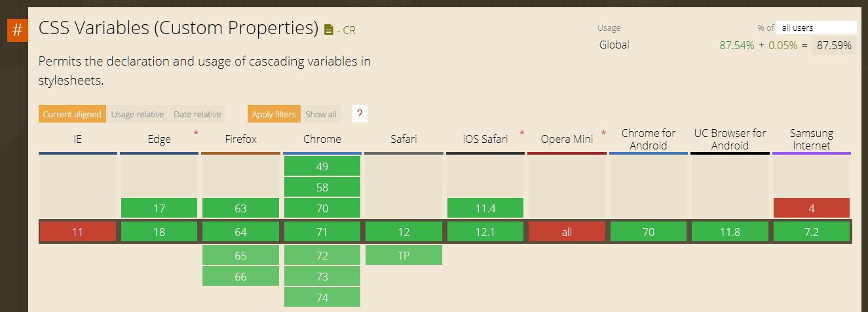This screenshot has height=312, width=868.
Task: Click the Chrome 71 support cell
Action: [x=322, y=231]
